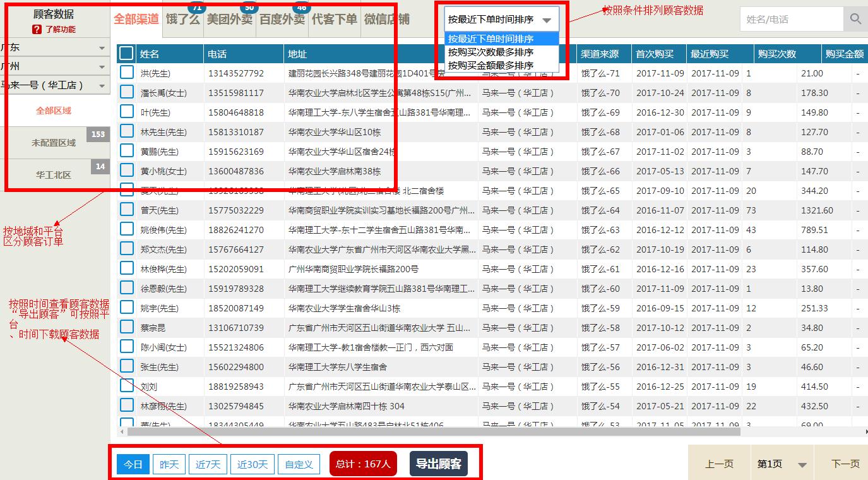The width and height of the screenshot is (868, 480).
Task: Click phone number 15775032229
Action: (236, 210)
